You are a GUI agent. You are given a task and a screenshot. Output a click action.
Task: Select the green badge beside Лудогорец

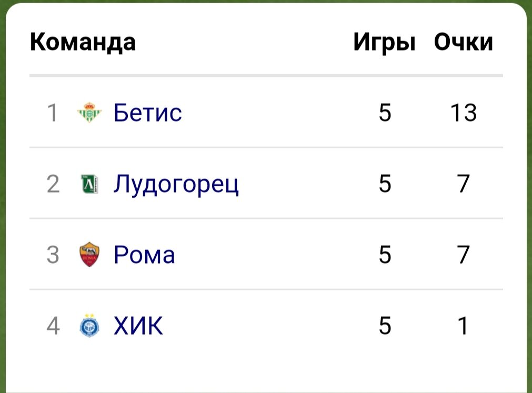click(x=91, y=184)
